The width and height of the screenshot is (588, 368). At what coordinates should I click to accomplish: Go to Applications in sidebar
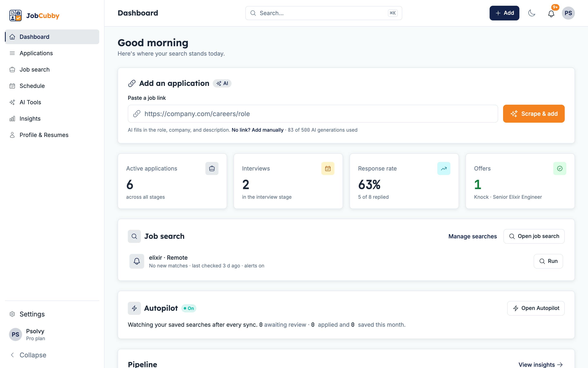pos(52,53)
